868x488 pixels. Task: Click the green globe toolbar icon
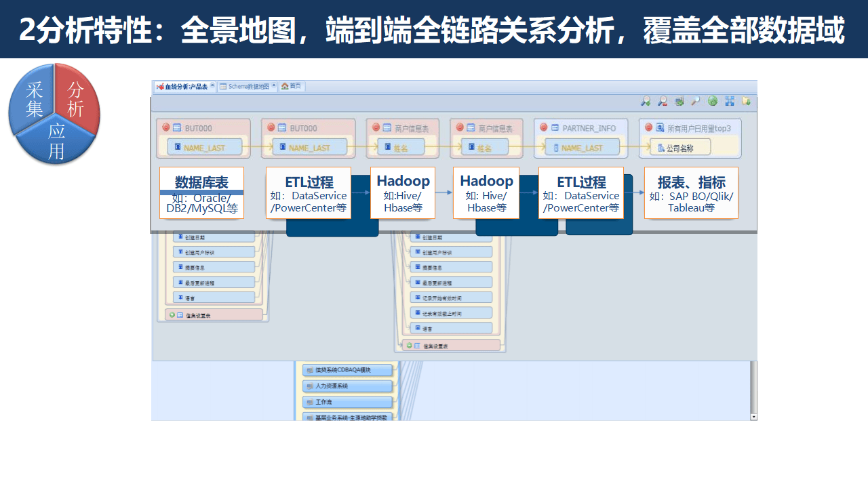[713, 101]
